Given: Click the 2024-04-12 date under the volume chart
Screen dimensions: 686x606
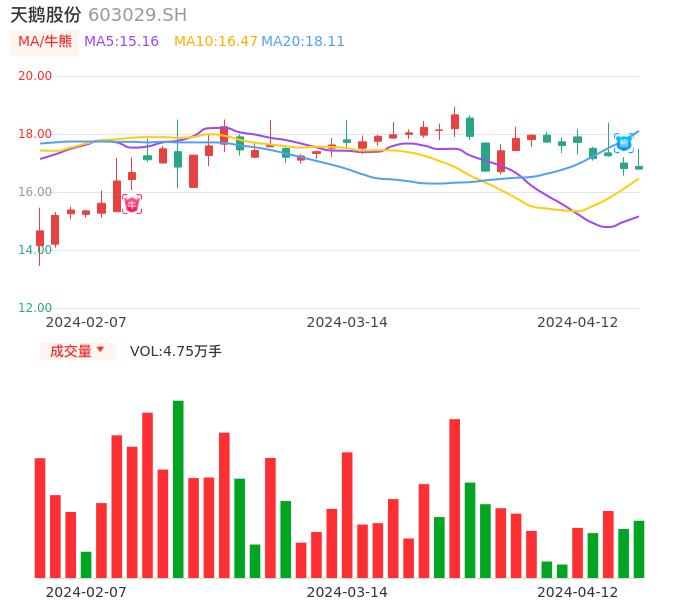Looking at the screenshot, I should pyautogui.click(x=578, y=592).
